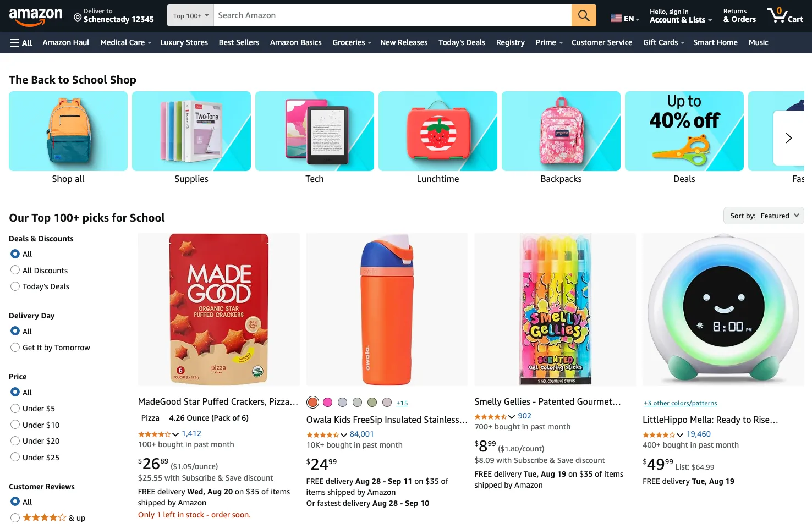Click the US flag language icon

[616, 17]
